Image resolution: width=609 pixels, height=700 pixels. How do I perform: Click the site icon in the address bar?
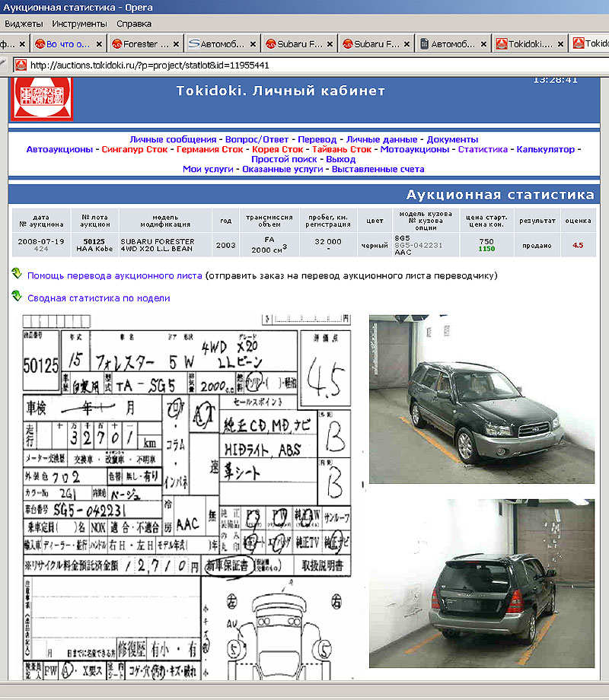20,65
